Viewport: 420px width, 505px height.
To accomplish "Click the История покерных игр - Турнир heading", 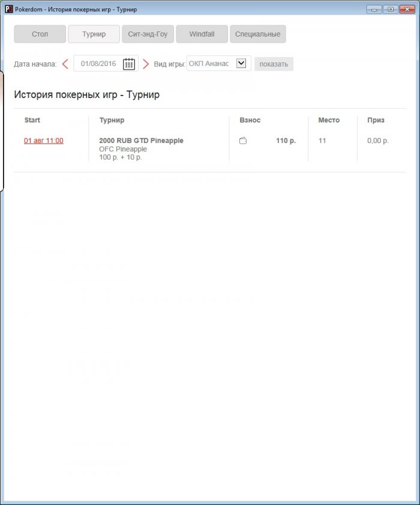I will (87, 95).
